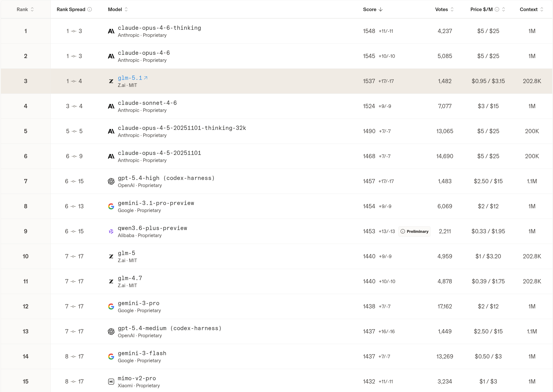This screenshot has width=553, height=392.
Task: Sort by Votes using arrows icon
Action: point(452,9)
